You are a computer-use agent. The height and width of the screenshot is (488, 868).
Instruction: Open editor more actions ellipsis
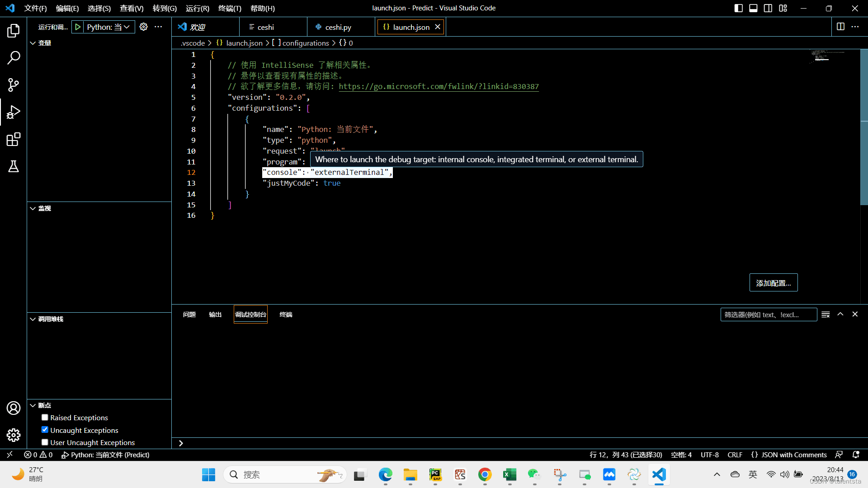point(855,27)
